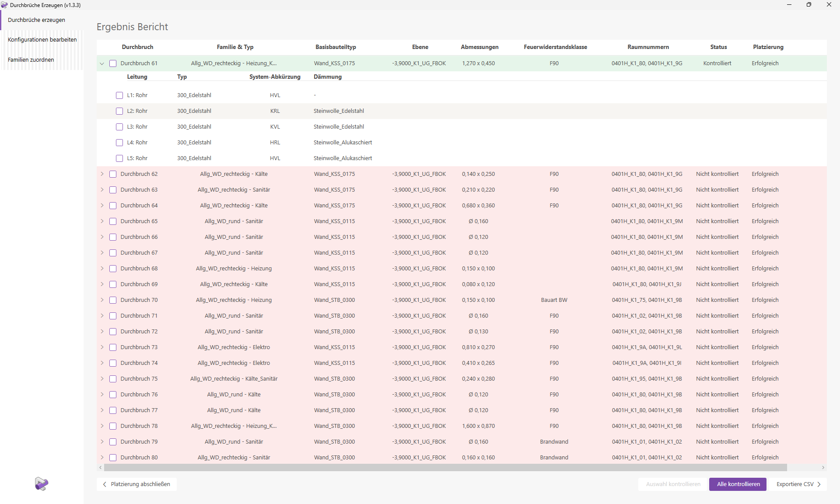The image size is (840, 504).
Task: Click the Exportiere CSV link
Action: 796,484
